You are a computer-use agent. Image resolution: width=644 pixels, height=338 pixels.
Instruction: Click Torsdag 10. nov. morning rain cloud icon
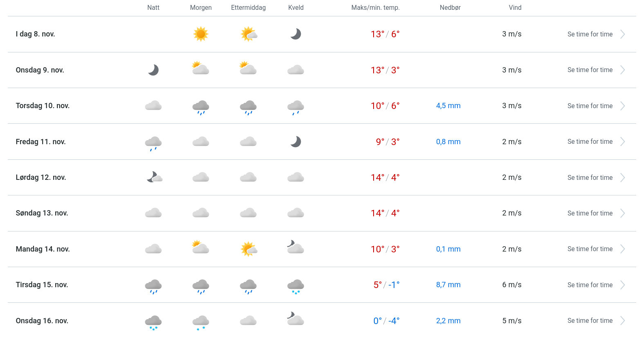click(200, 107)
